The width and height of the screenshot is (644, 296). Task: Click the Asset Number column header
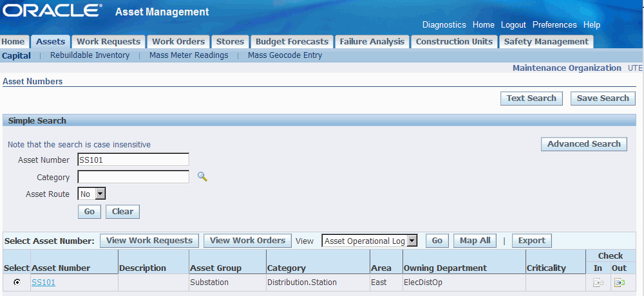pyautogui.click(x=61, y=268)
